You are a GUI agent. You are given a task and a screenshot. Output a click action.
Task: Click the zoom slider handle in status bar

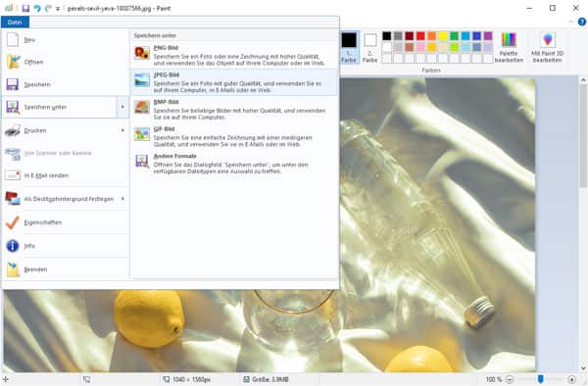[x=540, y=379]
